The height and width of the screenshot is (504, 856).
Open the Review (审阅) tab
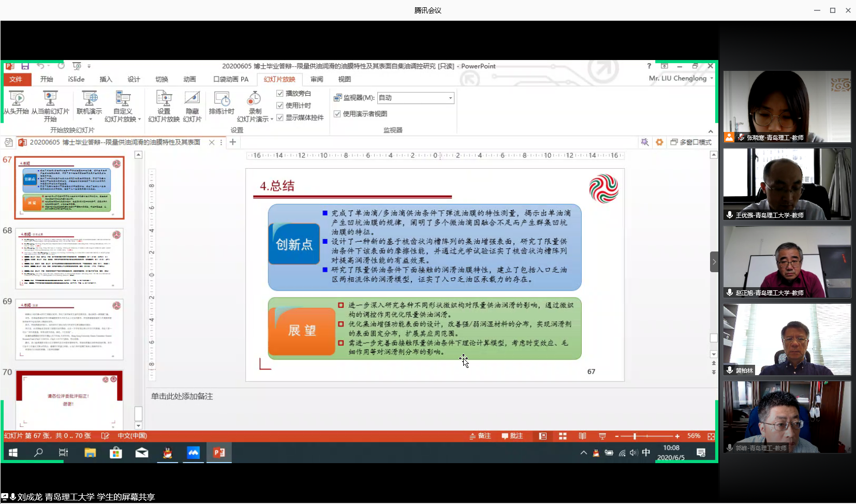[x=317, y=79]
